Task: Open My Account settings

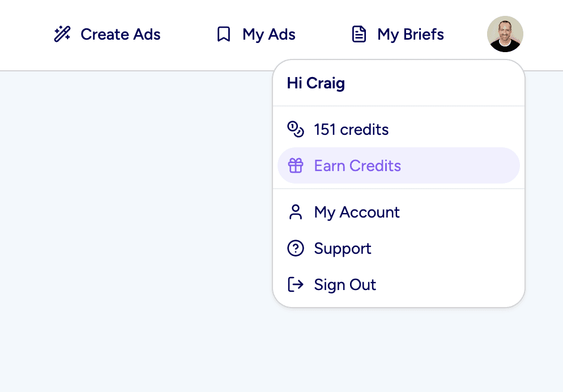Action: coord(356,212)
